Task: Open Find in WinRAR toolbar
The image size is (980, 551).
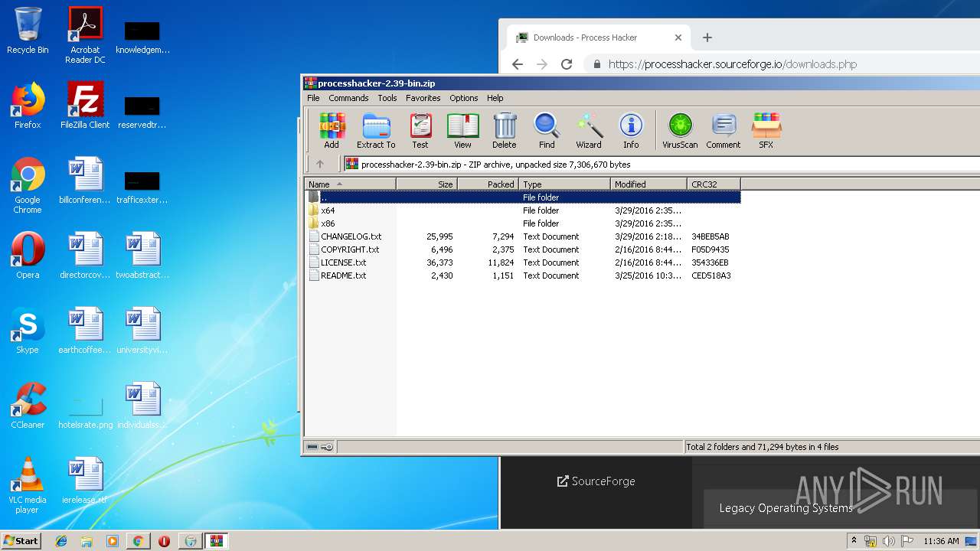Action: coord(547,130)
